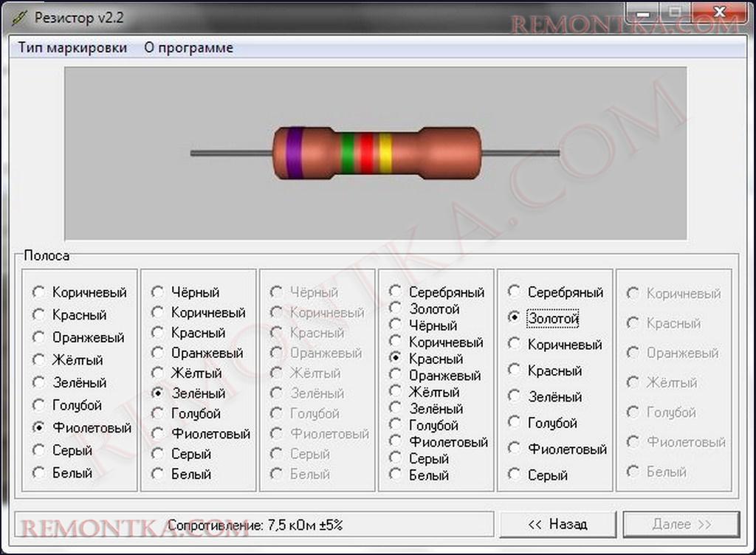Choose Голубой in the fifth band column
756x555 pixels.
point(515,423)
